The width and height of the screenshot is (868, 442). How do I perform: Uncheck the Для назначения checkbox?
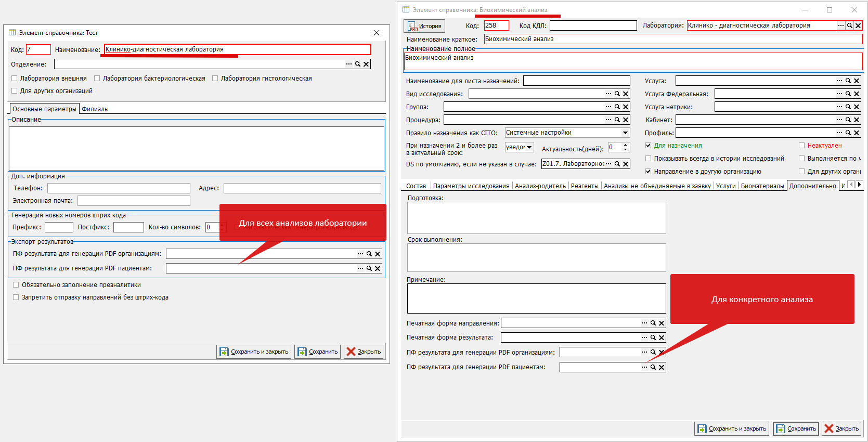click(x=648, y=146)
